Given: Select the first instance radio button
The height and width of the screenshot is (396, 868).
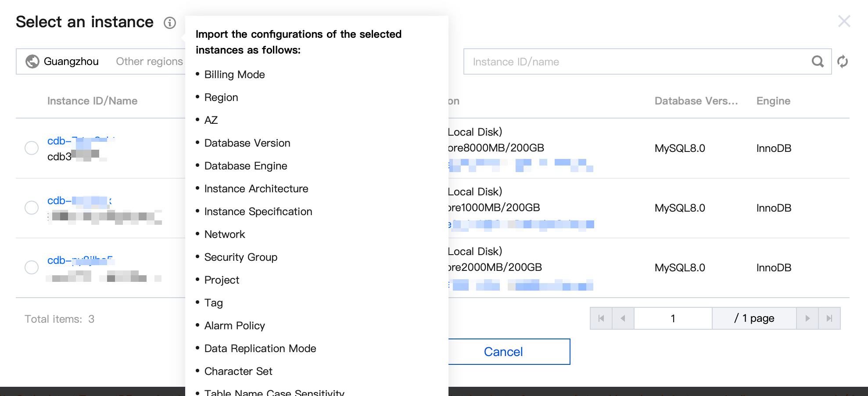Looking at the screenshot, I should [32, 148].
